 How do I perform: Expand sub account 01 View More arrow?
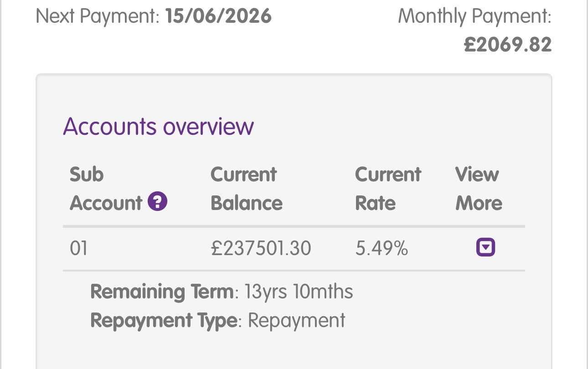click(486, 248)
